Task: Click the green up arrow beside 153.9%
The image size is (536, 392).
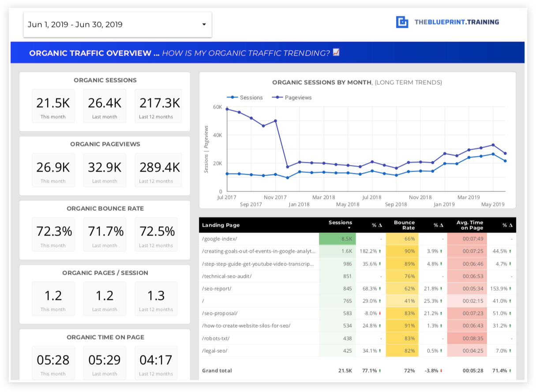Action: [511, 289]
